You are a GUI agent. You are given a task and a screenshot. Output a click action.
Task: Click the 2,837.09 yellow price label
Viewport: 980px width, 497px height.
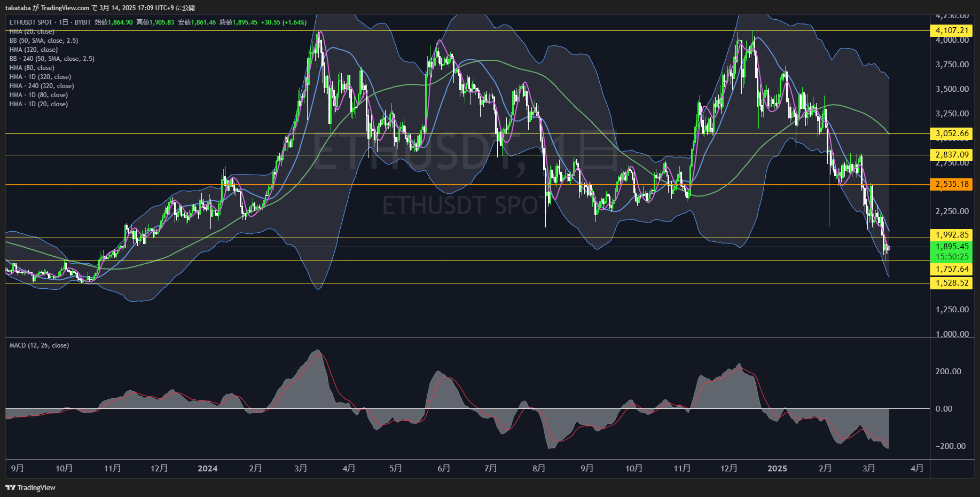(951, 155)
